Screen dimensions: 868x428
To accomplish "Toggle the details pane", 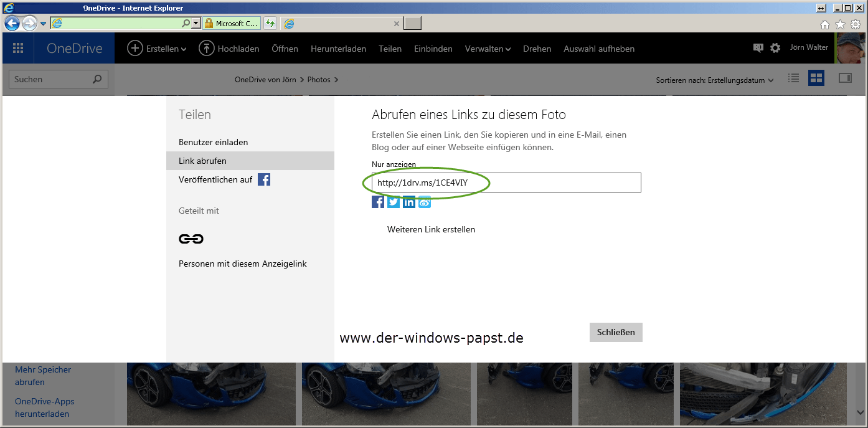I will (x=845, y=78).
